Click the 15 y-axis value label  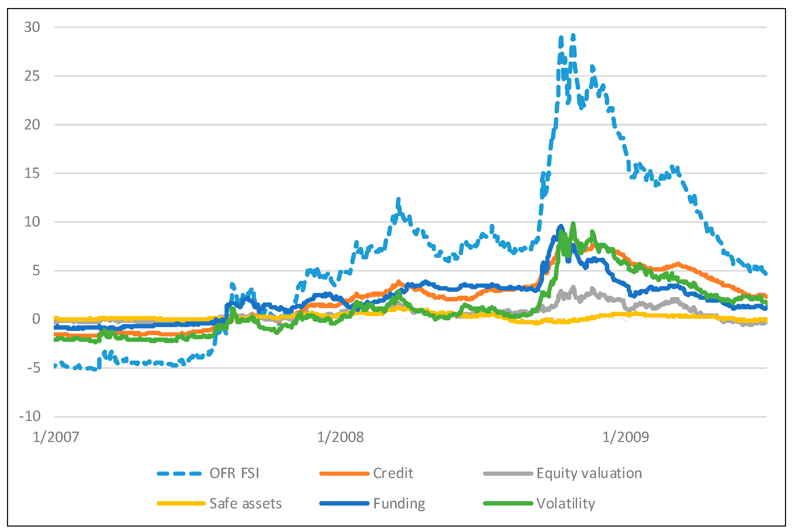coord(32,173)
